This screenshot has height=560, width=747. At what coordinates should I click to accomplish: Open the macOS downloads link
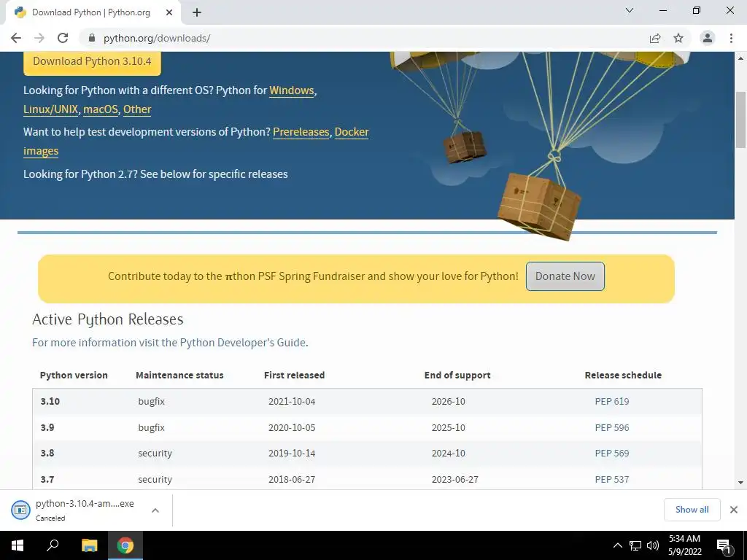click(101, 109)
